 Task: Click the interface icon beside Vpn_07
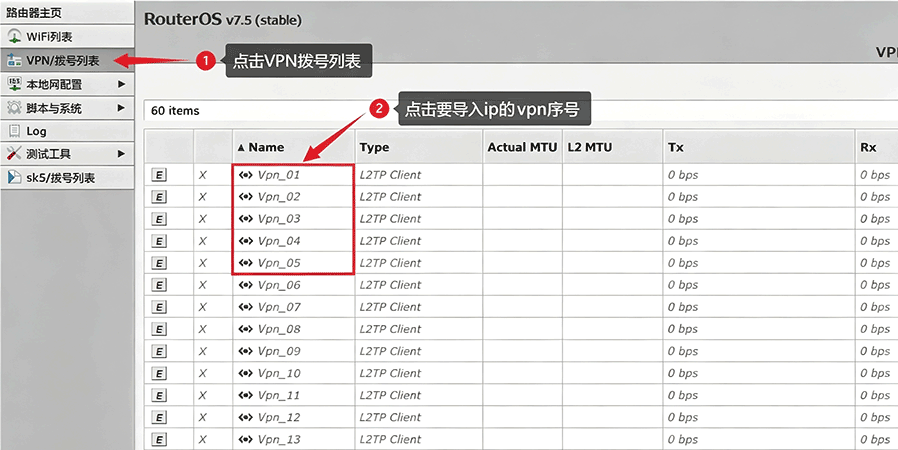point(246,307)
